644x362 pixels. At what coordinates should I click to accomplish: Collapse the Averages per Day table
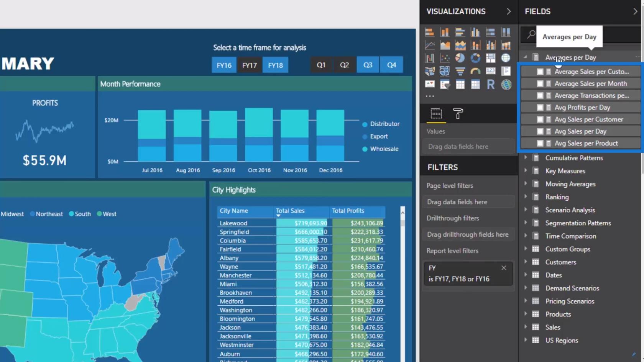(525, 57)
